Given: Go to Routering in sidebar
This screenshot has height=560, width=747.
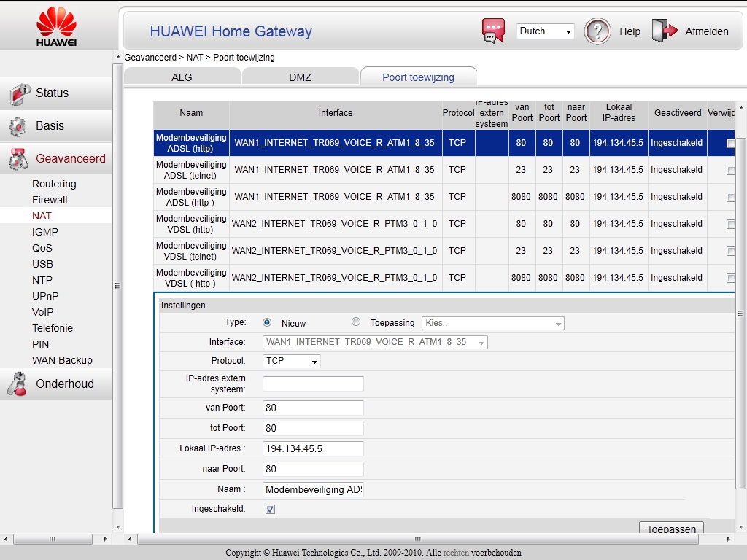Looking at the screenshot, I should click(54, 184).
